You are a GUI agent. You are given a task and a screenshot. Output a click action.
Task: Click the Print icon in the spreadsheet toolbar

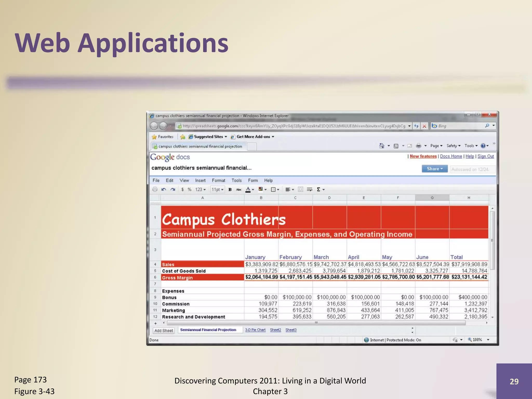(155, 189)
